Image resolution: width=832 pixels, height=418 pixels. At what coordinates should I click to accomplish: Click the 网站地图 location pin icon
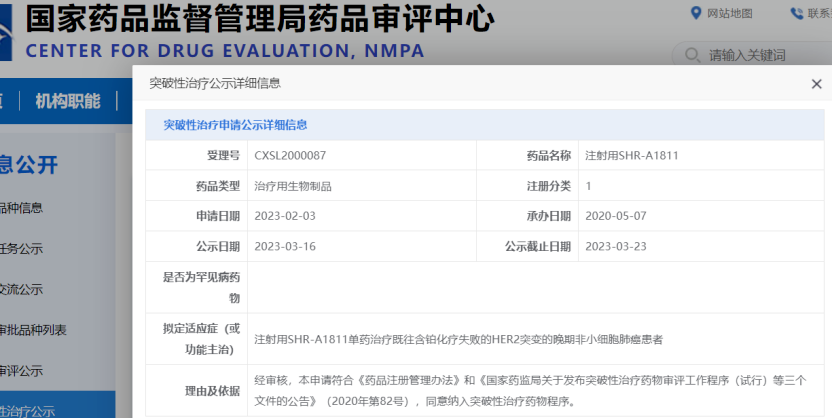point(696,13)
